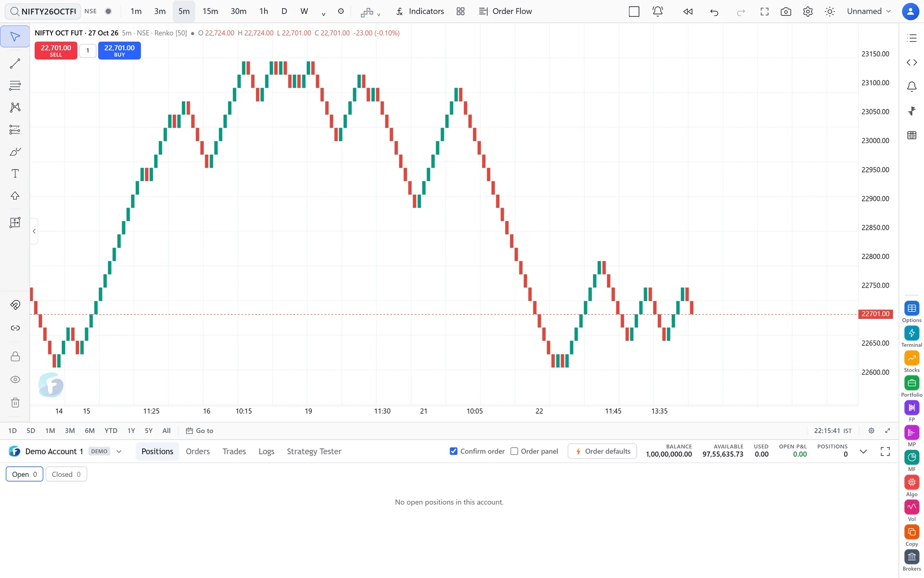
Task: Open the Pine code editor panel
Action: (x=911, y=63)
